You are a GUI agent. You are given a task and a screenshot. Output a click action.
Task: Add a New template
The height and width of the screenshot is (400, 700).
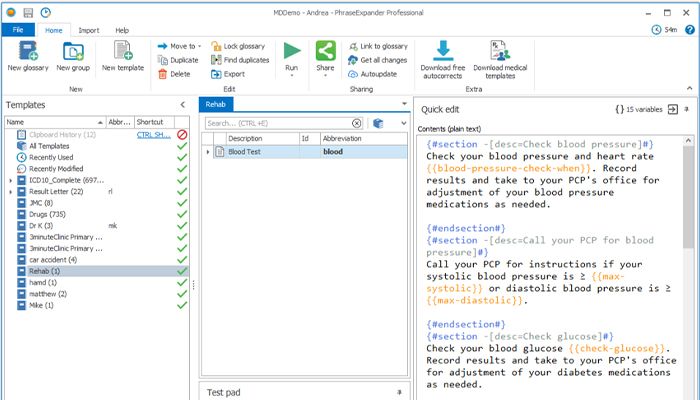pos(123,56)
